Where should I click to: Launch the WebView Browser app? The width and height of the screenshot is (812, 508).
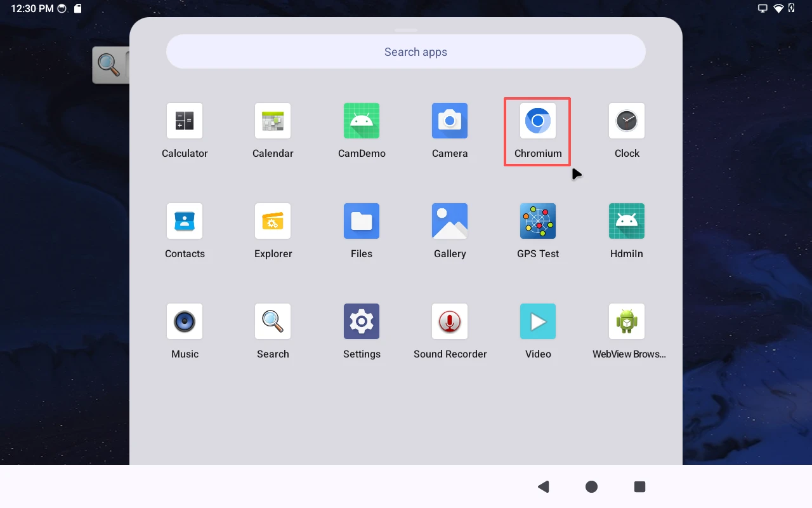(x=627, y=321)
